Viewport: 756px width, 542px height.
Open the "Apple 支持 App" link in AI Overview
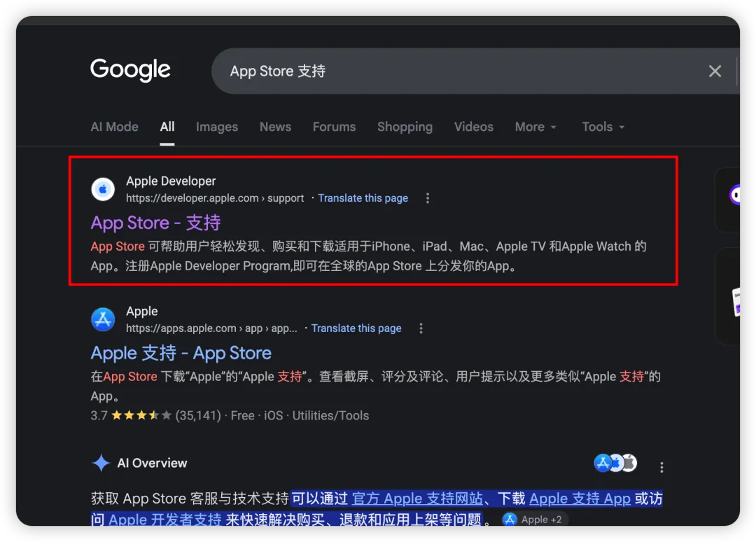coord(580,499)
